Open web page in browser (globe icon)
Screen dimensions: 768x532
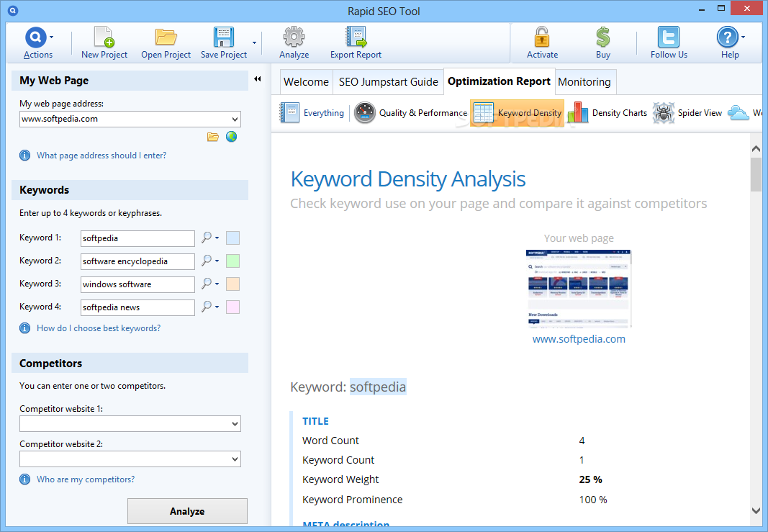point(231,137)
